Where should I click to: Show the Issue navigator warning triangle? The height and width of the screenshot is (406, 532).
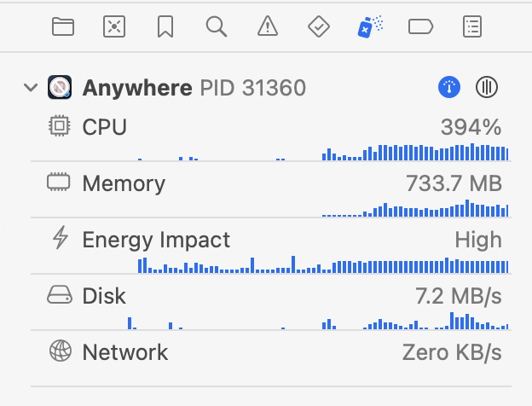[268, 26]
